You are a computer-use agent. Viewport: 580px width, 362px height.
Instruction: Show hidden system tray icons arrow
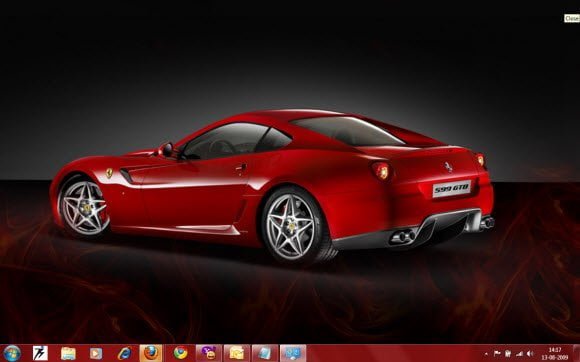[486, 354]
